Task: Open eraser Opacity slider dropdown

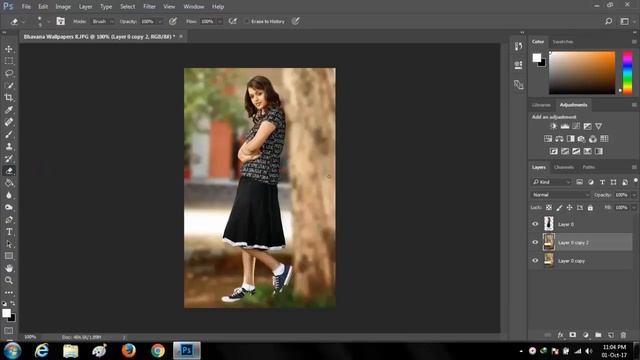Action: 160,21
